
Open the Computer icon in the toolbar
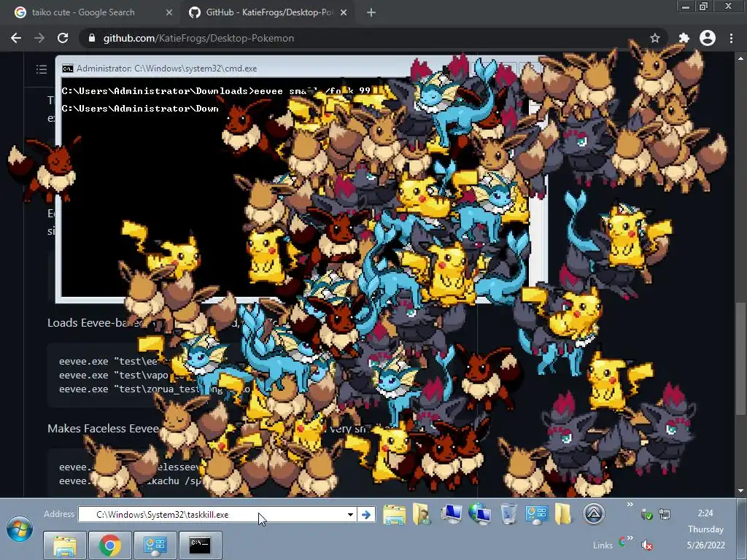tap(451, 514)
